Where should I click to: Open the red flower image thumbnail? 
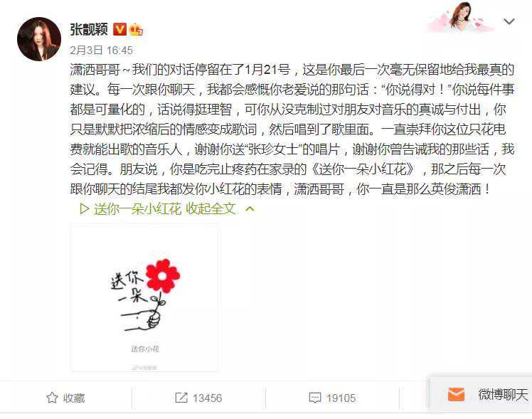click(x=144, y=297)
